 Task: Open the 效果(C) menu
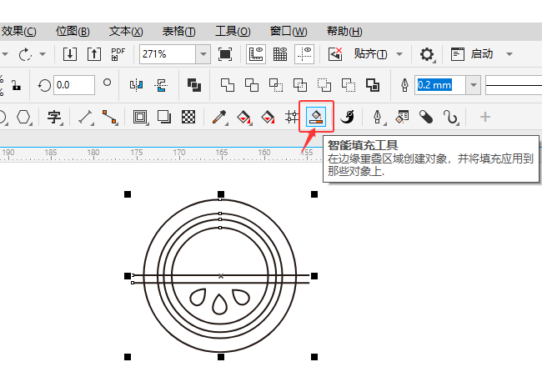[x=18, y=32]
